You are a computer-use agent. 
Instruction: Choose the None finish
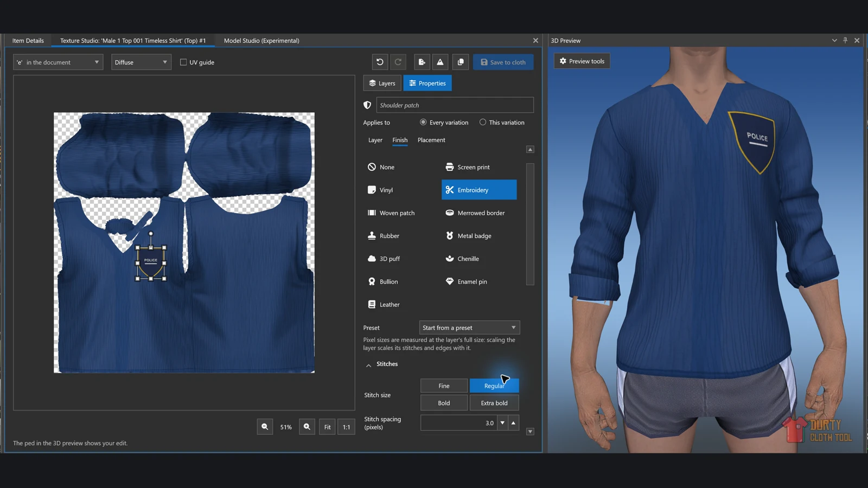[401, 167]
